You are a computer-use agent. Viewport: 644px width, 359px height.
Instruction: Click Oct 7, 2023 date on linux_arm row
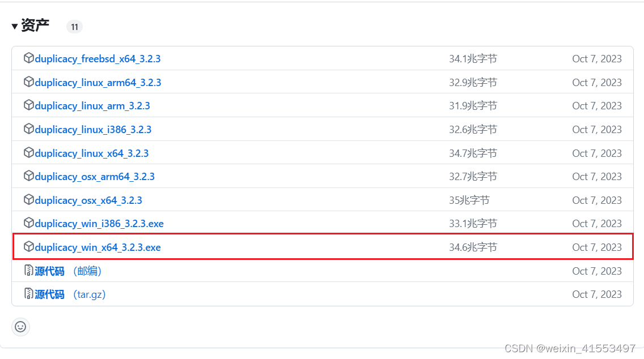click(597, 106)
